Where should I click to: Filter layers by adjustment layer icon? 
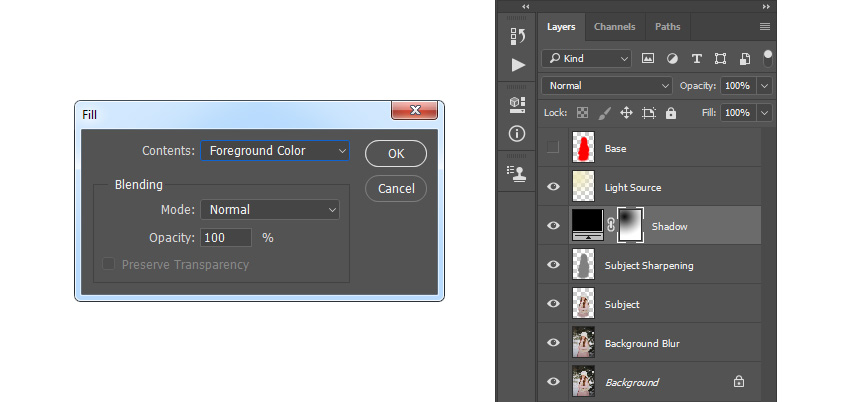click(672, 59)
